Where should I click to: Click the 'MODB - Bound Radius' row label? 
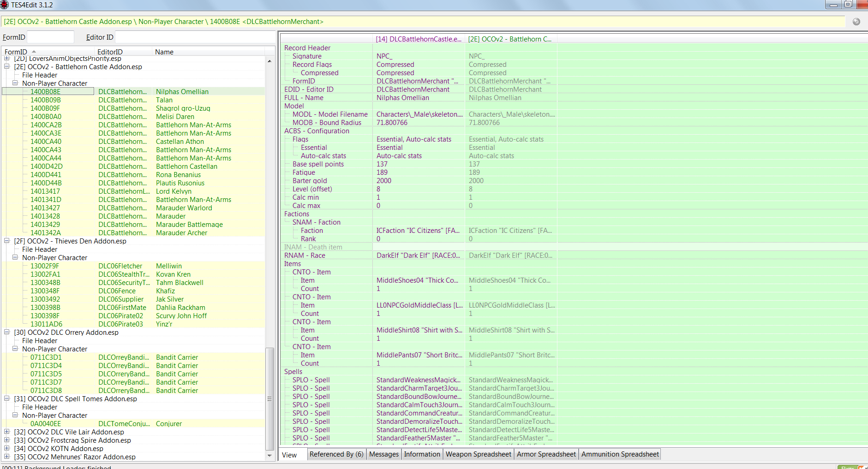[x=327, y=123]
